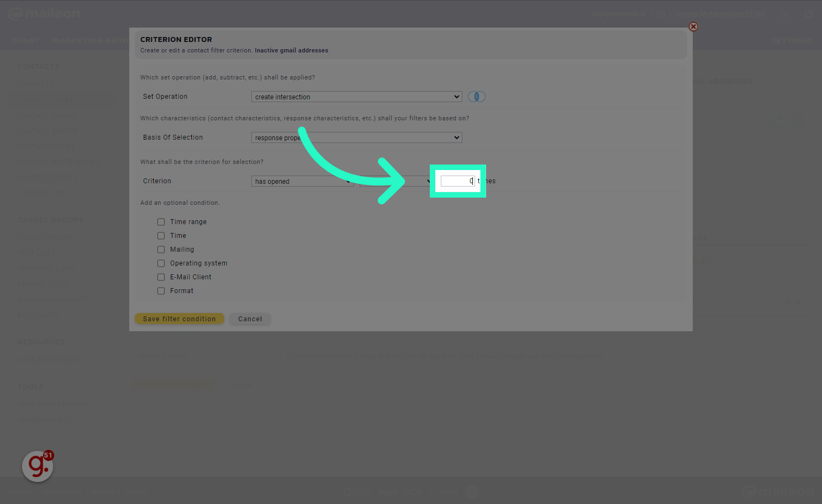Click the logout power icon in header
Screen dimensions: 822x504
(x=809, y=14)
